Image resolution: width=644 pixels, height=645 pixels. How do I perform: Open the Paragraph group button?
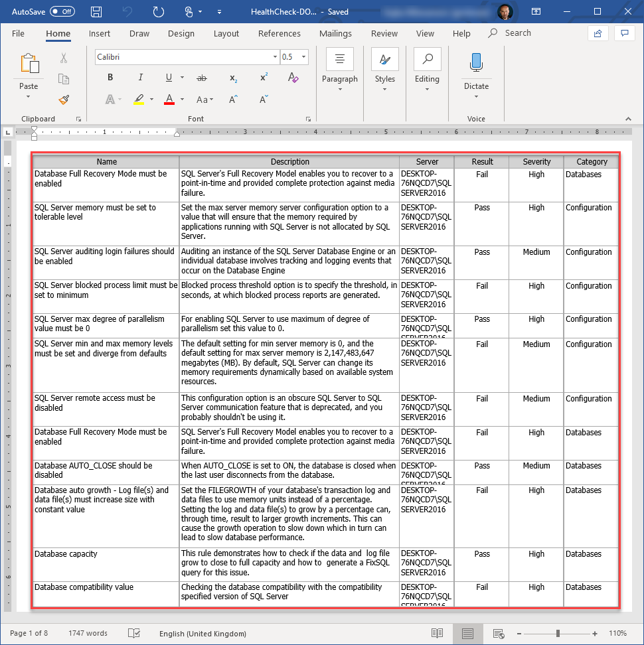(x=340, y=70)
